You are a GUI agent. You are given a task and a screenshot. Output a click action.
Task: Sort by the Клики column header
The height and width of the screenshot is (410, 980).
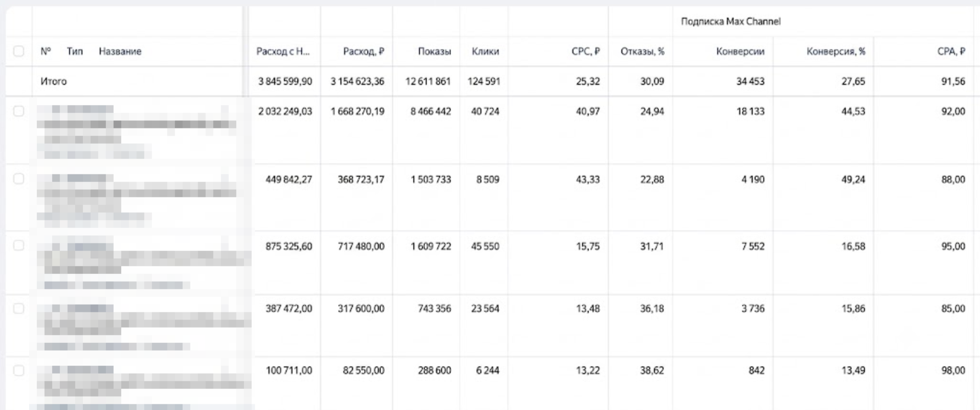(x=485, y=51)
